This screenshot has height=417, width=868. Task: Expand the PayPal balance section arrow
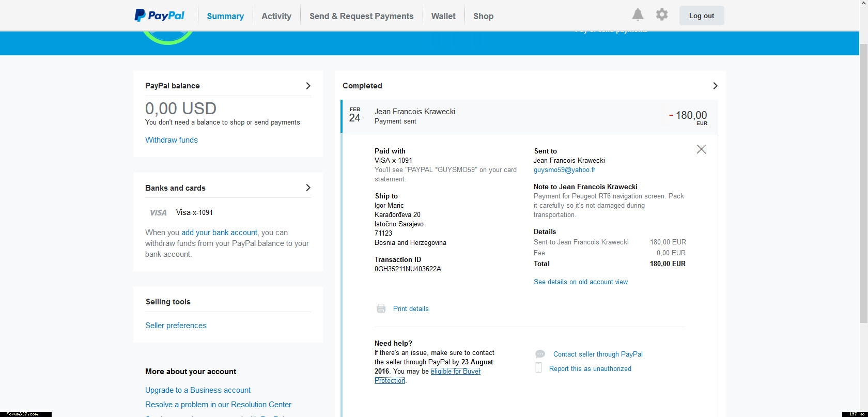[308, 86]
